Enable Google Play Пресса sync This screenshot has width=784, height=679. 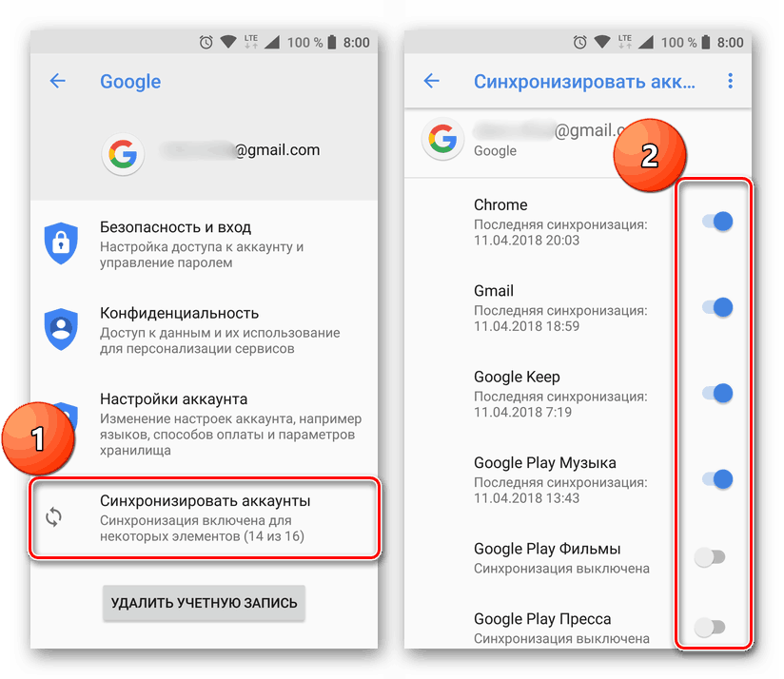coord(710,627)
